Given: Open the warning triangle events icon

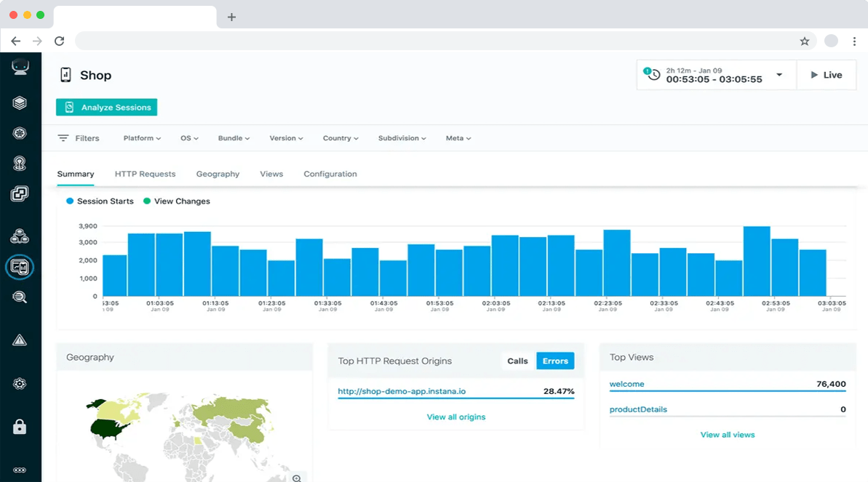Looking at the screenshot, I should click(x=20, y=340).
